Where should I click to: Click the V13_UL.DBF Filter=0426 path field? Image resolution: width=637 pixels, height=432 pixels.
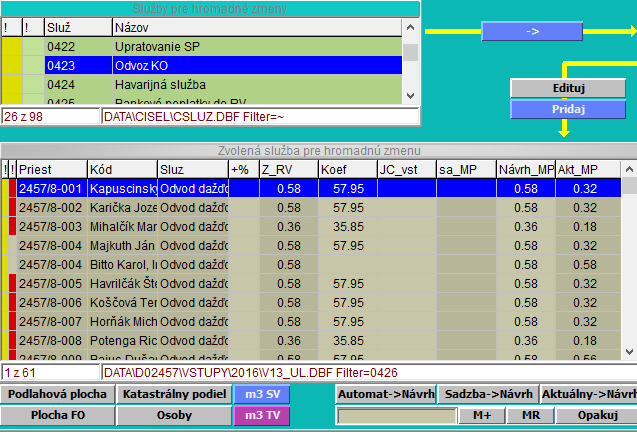pyautogui.click(x=369, y=373)
